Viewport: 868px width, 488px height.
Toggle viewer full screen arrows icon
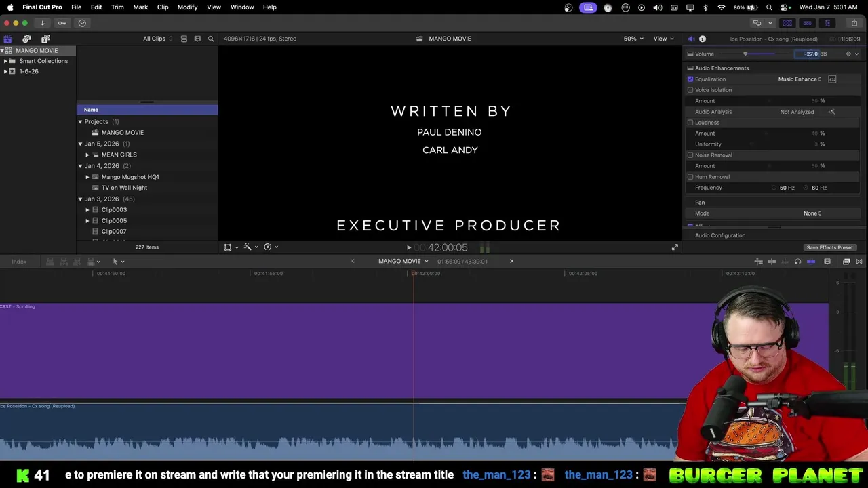coord(675,247)
